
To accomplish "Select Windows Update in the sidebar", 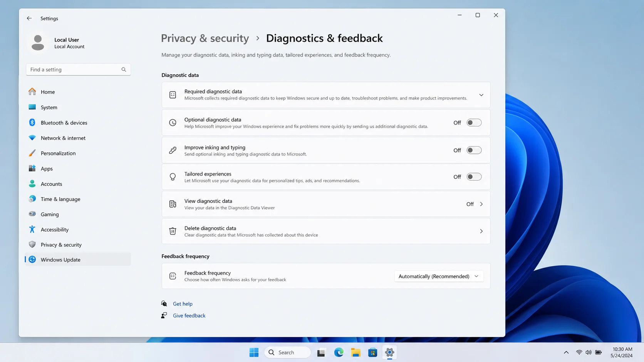I will point(78,260).
